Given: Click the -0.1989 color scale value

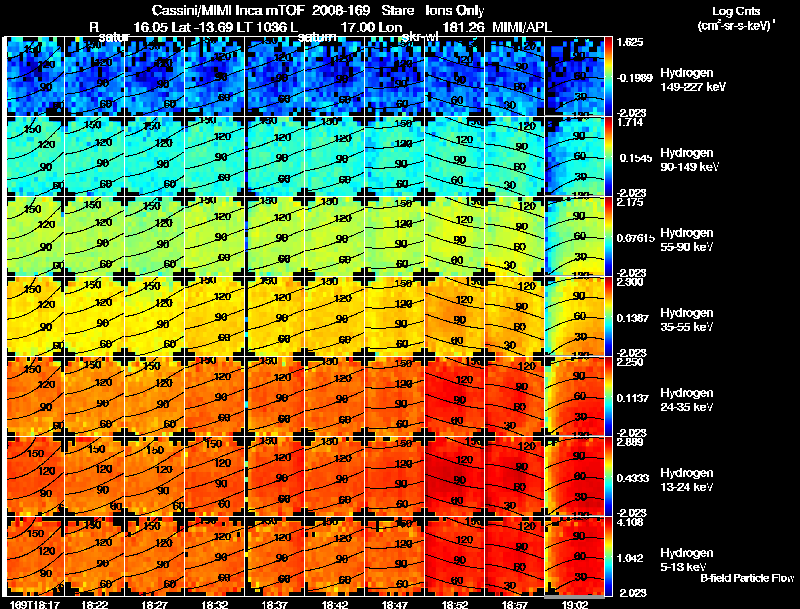Looking at the screenshot, I should pos(635,78).
